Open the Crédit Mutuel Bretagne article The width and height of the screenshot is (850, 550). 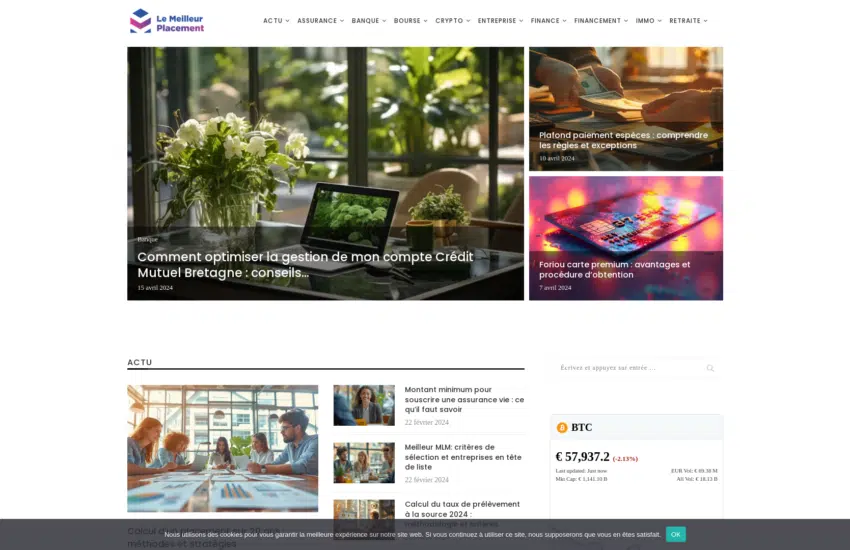[305, 264]
